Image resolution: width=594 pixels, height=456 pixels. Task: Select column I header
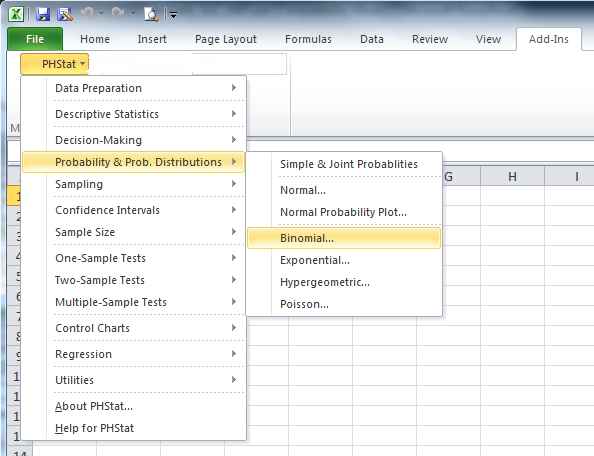tap(569, 176)
